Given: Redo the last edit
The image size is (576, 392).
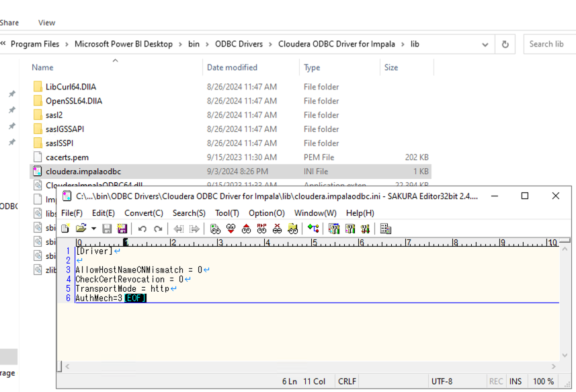Looking at the screenshot, I should click(158, 229).
